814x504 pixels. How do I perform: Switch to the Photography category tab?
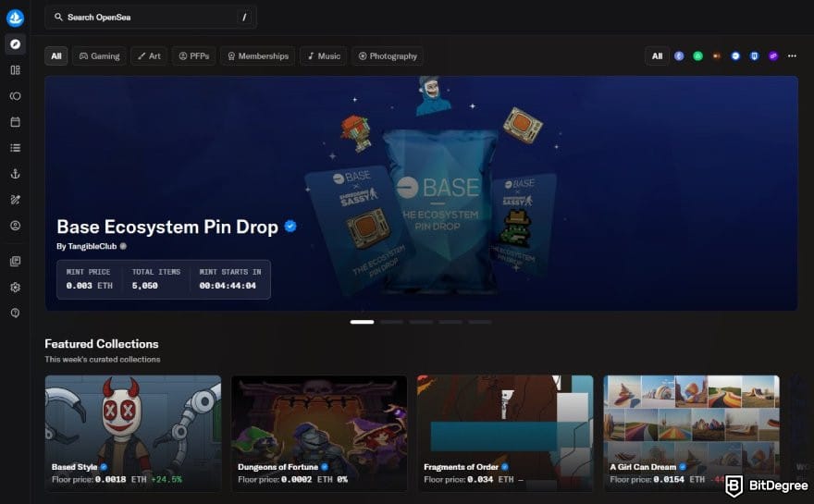click(x=388, y=56)
